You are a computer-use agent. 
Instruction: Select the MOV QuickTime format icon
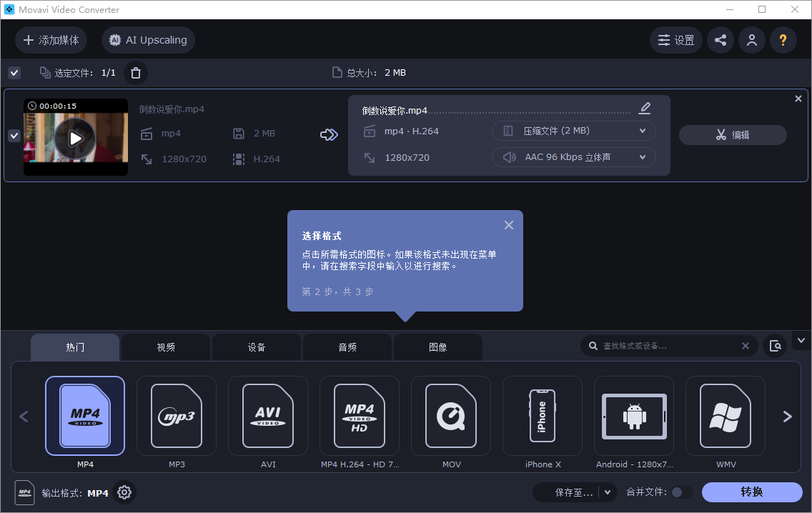point(451,416)
